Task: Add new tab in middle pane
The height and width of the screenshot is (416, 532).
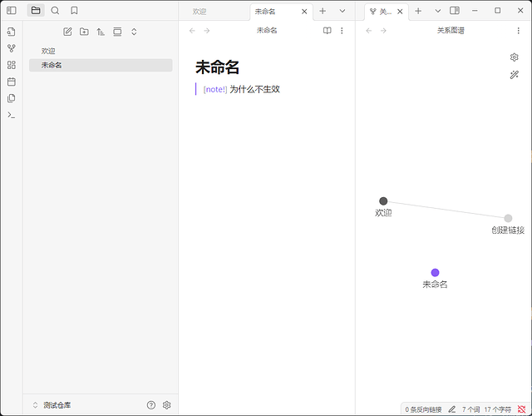Action: [323, 11]
